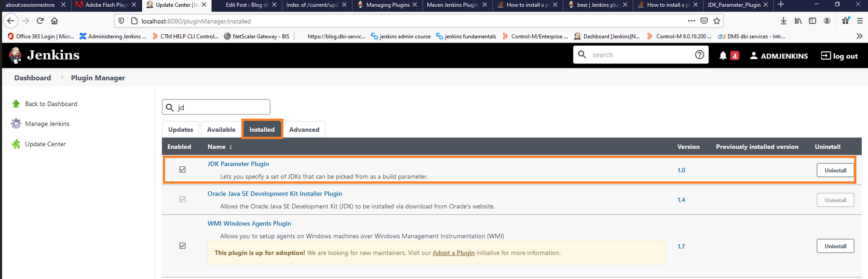
Task: Click the browser back arrow
Action: (11, 21)
